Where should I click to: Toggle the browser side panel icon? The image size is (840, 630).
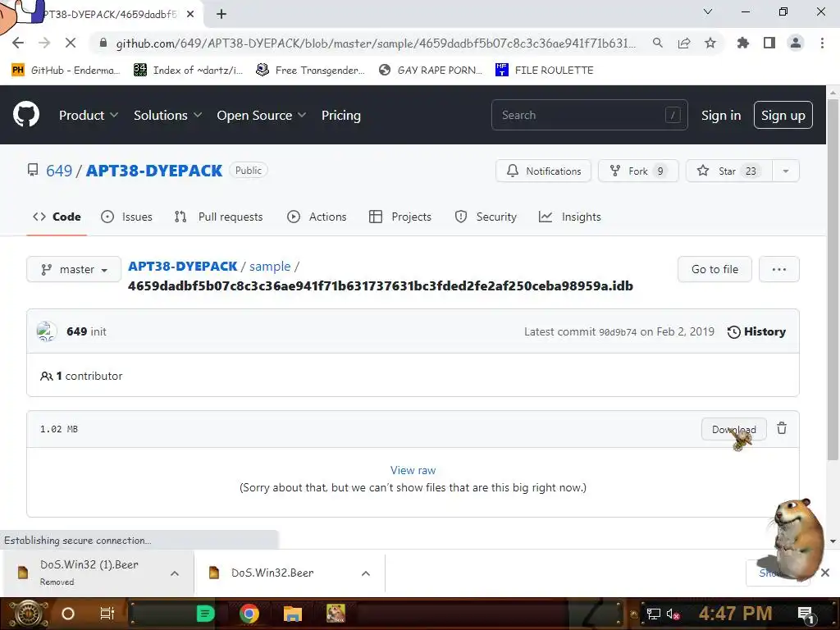769,43
